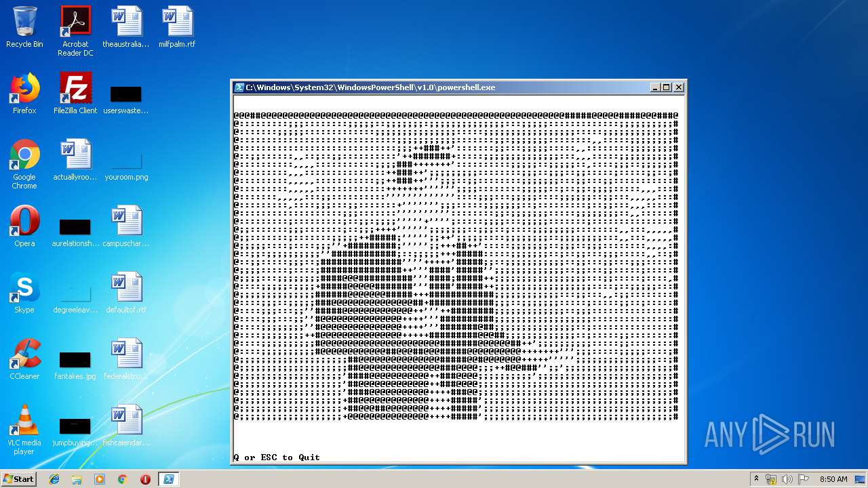Open actuallyroo Word document icon
Screen dimensions: 868x488
(75, 160)
